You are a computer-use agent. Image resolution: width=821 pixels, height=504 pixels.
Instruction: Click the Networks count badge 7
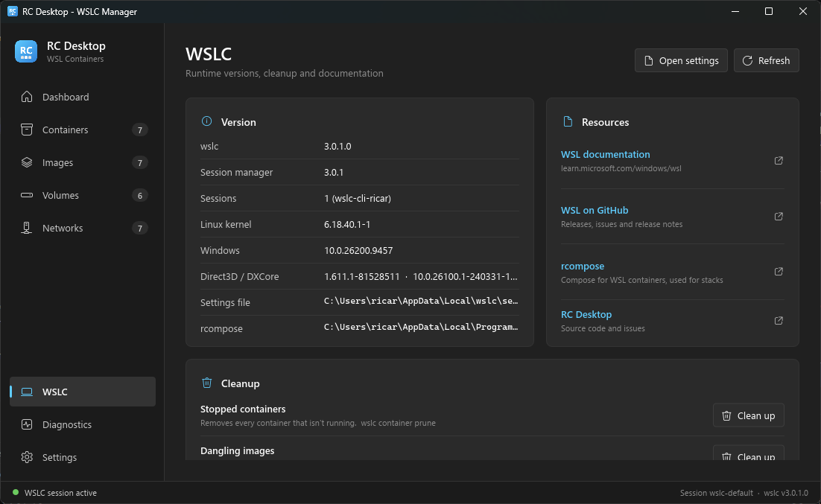tap(140, 229)
